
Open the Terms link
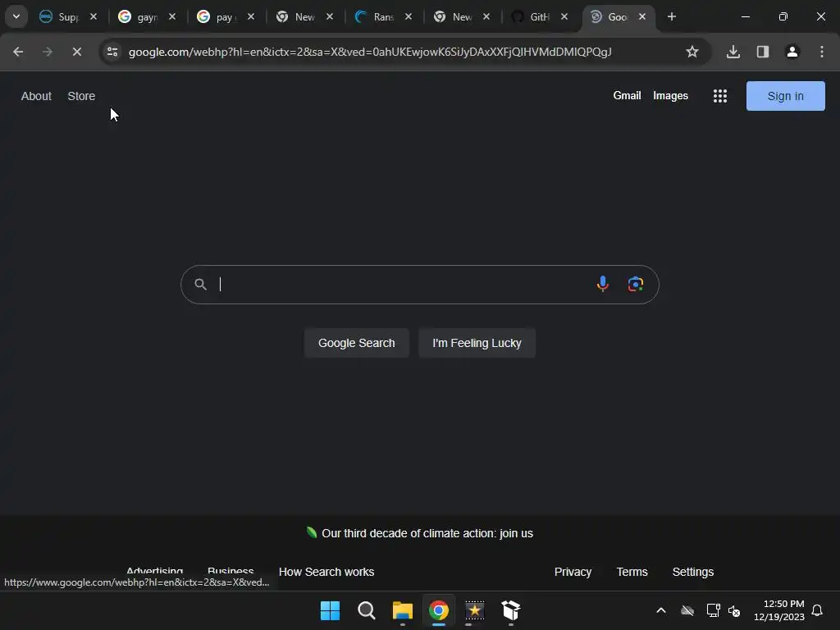click(x=632, y=572)
